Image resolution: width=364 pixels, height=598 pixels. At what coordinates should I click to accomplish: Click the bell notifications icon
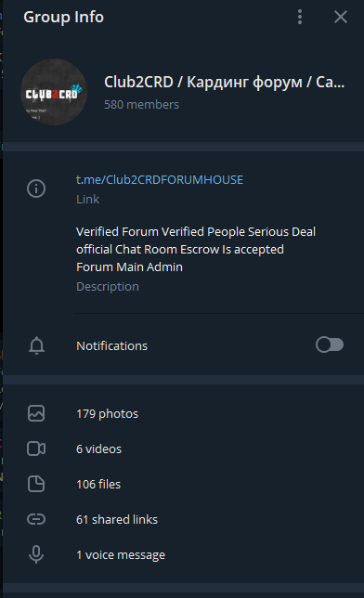[x=36, y=345]
